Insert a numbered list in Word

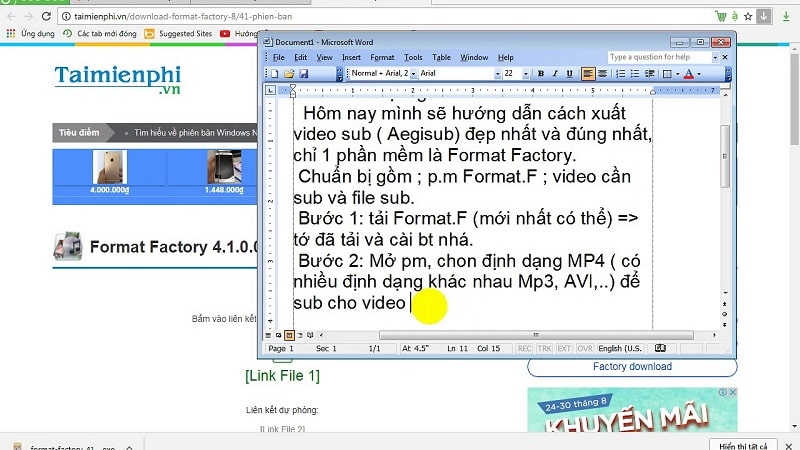620,74
